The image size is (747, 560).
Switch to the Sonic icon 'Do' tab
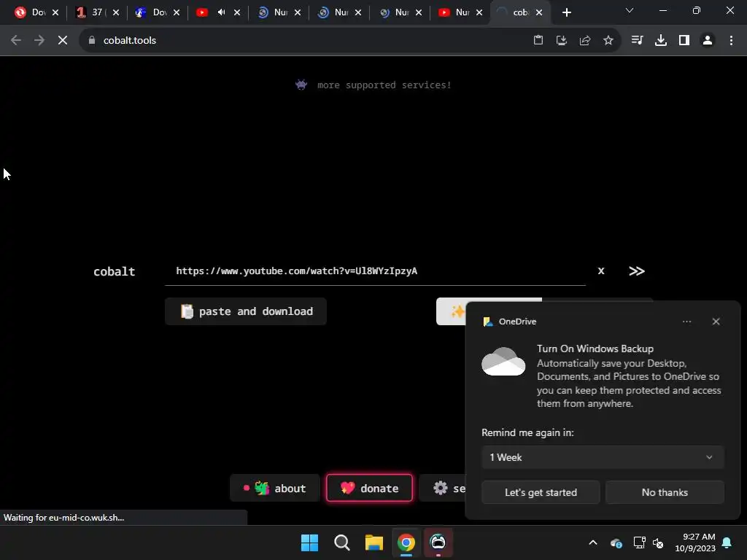click(x=151, y=12)
